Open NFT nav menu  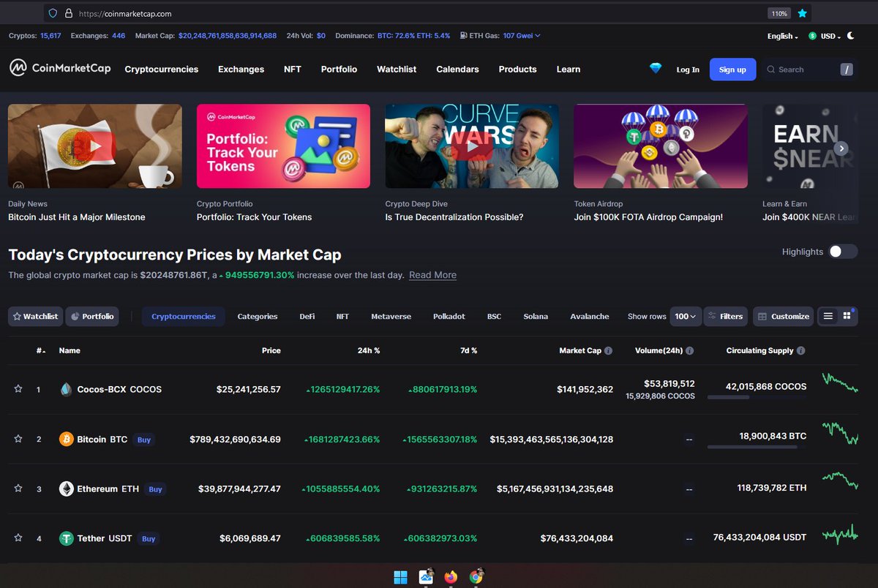(293, 69)
